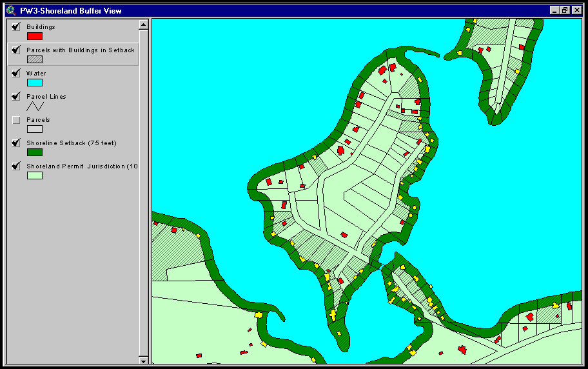Click the dark green Shoreline Setback swatch
Image resolution: width=588 pixels, height=369 pixels.
[x=35, y=152]
